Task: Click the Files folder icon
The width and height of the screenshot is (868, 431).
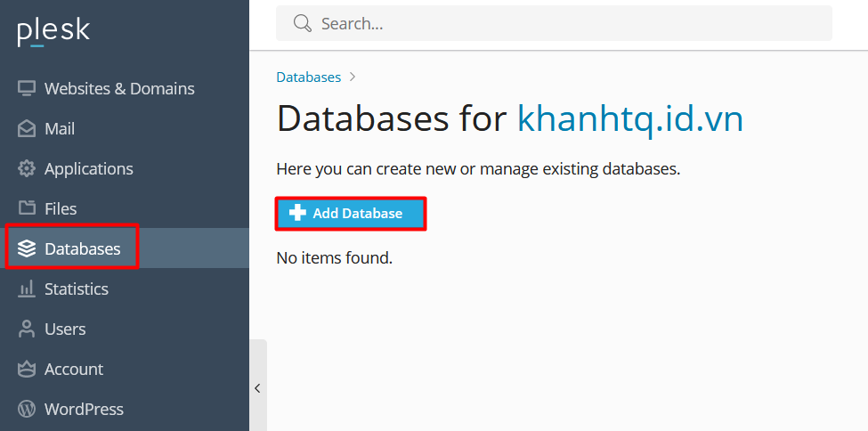Action: [x=27, y=208]
